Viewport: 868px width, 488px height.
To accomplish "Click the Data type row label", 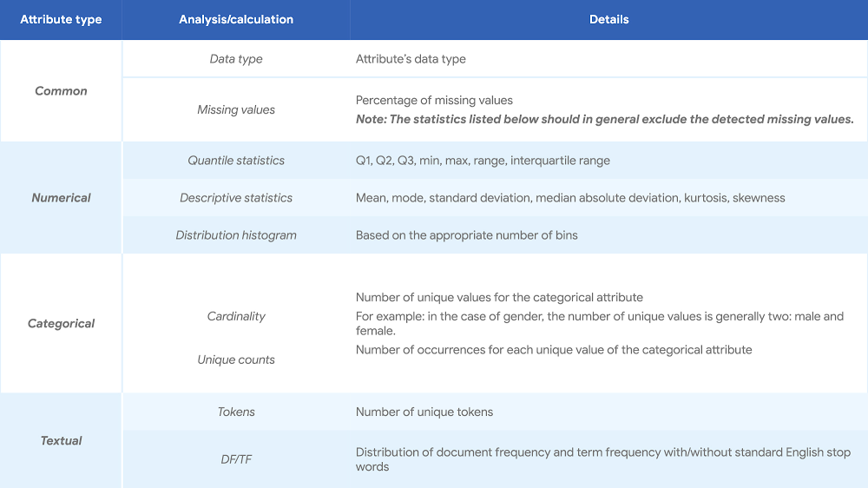I will (236, 59).
